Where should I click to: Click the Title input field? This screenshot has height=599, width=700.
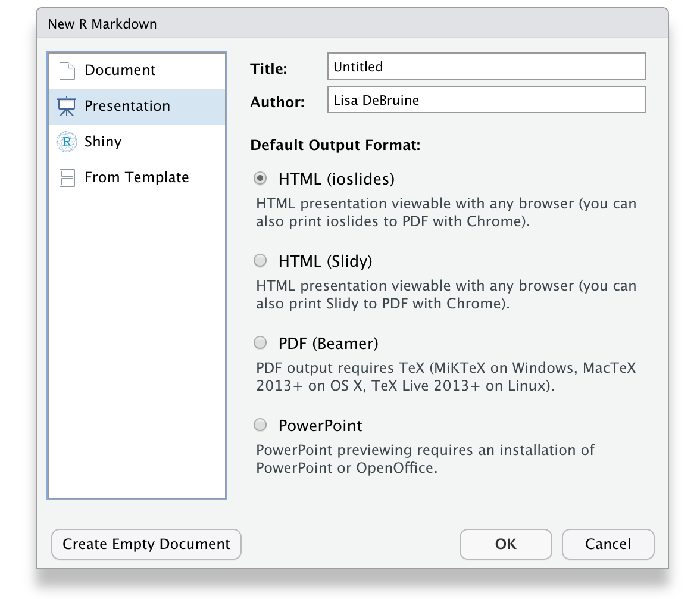tap(487, 67)
